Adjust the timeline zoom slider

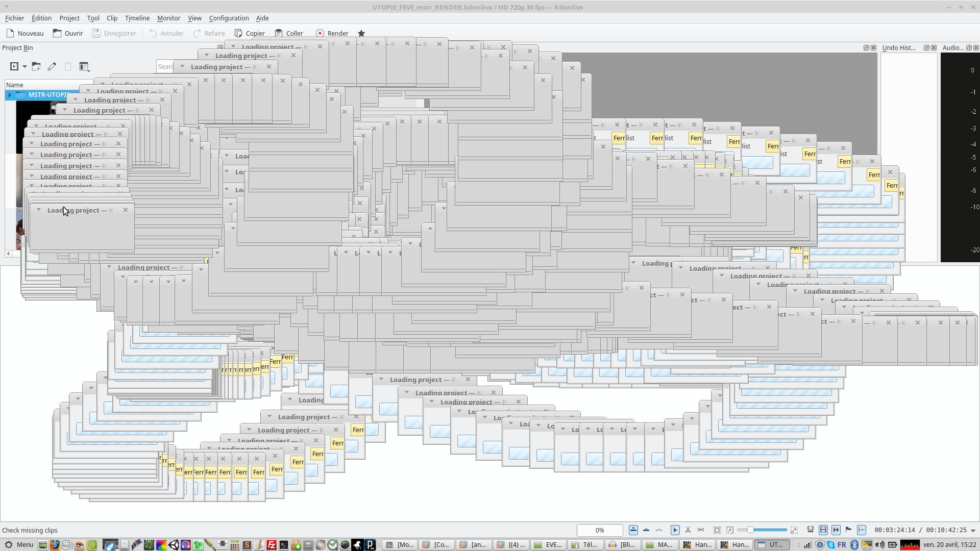point(750,530)
